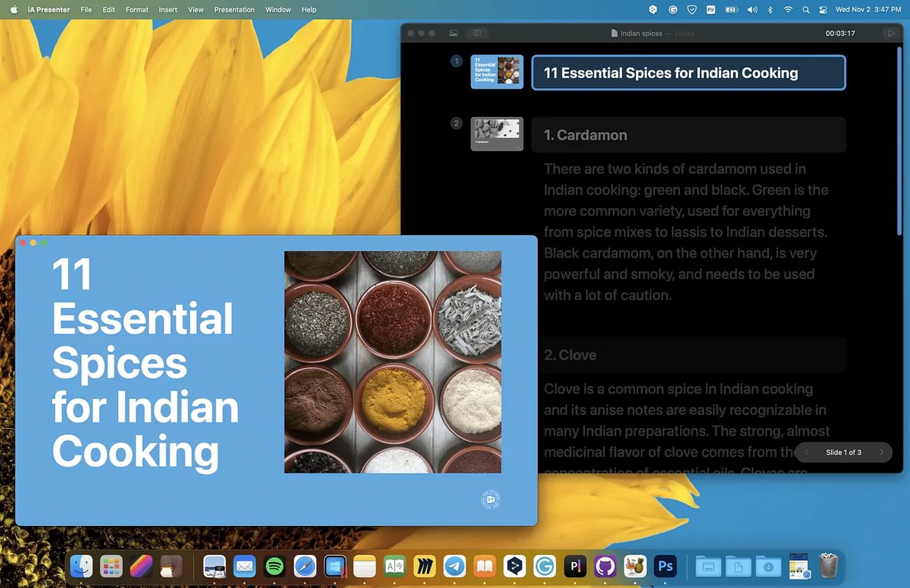
Task: Start presentation with the play icon
Action: point(890,34)
